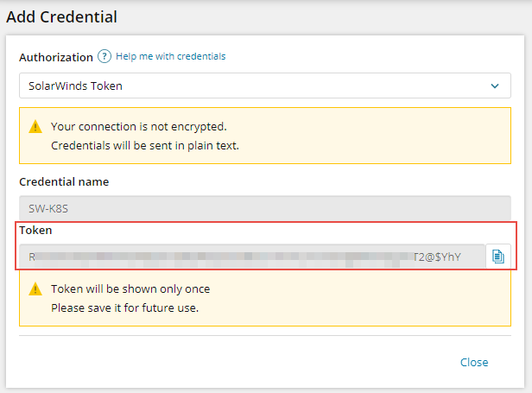Click the "Credential name" label
Viewport: 532px width, 393px height.
64,181
